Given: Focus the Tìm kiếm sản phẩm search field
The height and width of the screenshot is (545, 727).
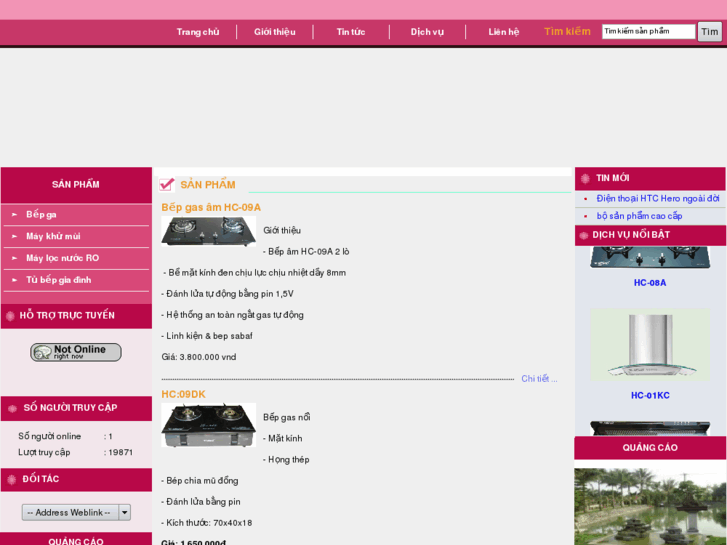Looking at the screenshot, I should [649, 32].
